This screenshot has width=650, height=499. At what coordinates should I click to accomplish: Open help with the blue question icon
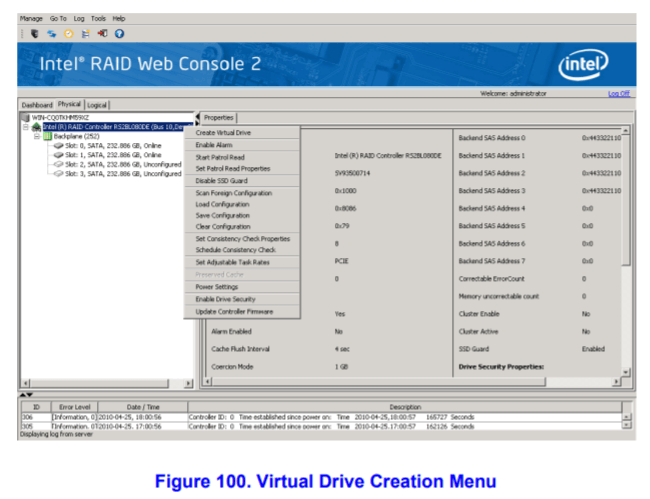pos(119,34)
